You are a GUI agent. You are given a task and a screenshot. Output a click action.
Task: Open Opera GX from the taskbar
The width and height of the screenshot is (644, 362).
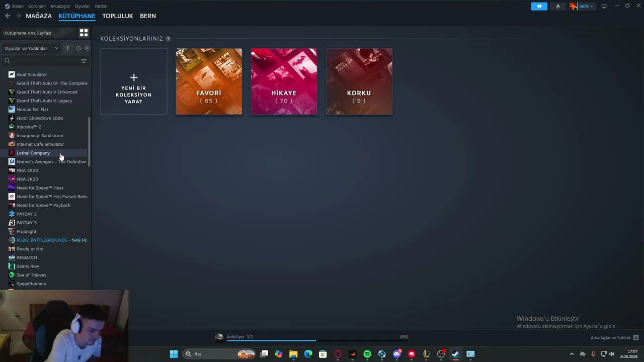point(338,354)
